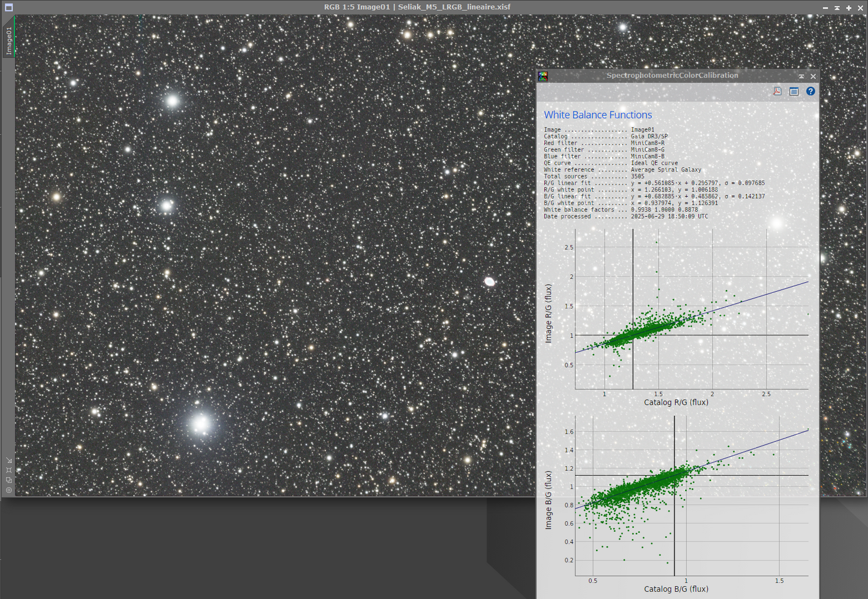Click the Catalog Gaia DR3/SP line
The image size is (868, 599).
pos(605,137)
